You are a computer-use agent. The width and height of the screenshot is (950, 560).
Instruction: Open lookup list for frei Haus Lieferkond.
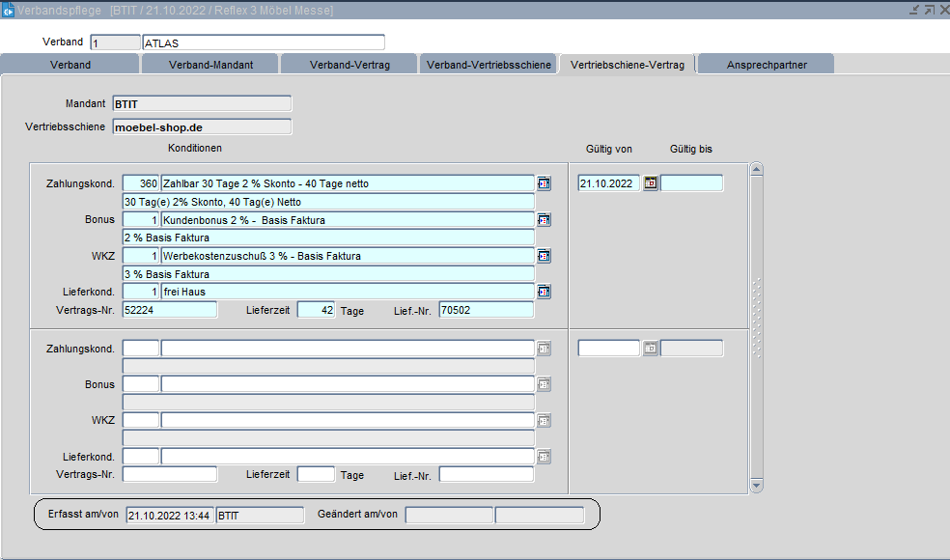click(544, 292)
